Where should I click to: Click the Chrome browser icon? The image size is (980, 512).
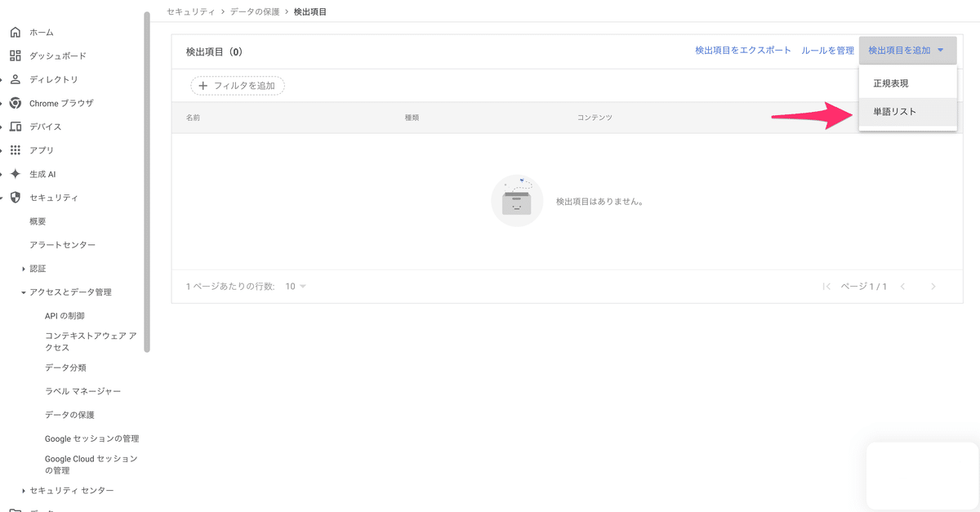[15, 103]
